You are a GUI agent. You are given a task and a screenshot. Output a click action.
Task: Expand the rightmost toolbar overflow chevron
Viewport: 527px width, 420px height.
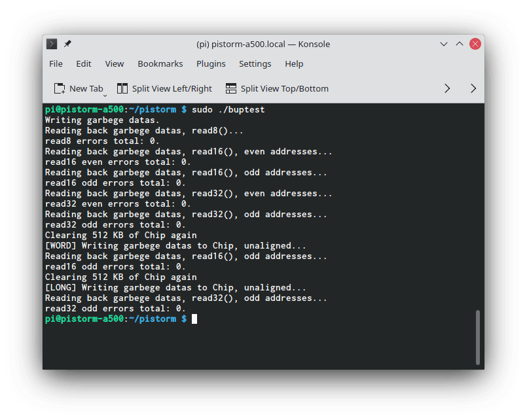pos(473,88)
